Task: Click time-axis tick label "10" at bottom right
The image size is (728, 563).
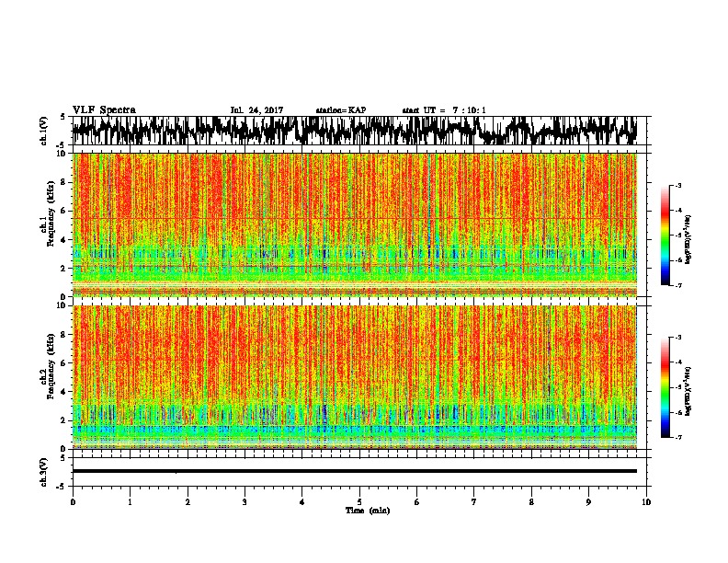Action: [646, 502]
